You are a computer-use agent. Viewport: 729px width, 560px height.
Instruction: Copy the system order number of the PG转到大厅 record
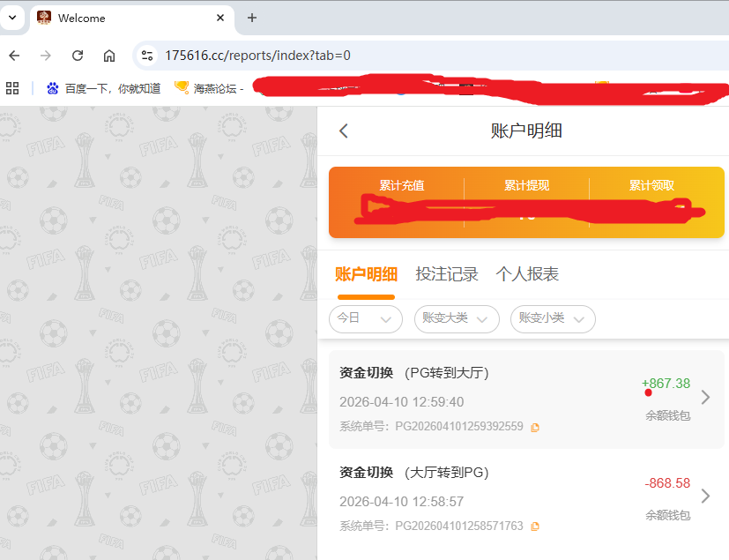pyautogui.click(x=536, y=426)
